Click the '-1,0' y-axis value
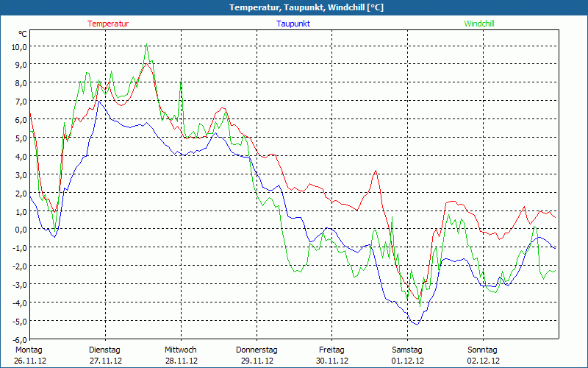Screen dimensions: 588x368 click(x=20, y=248)
